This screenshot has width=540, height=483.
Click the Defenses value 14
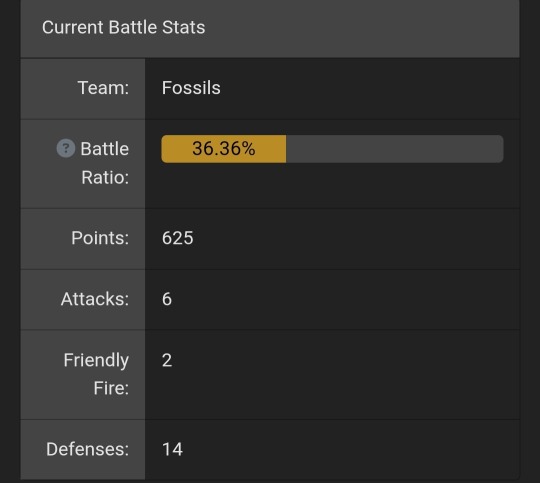coord(172,449)
